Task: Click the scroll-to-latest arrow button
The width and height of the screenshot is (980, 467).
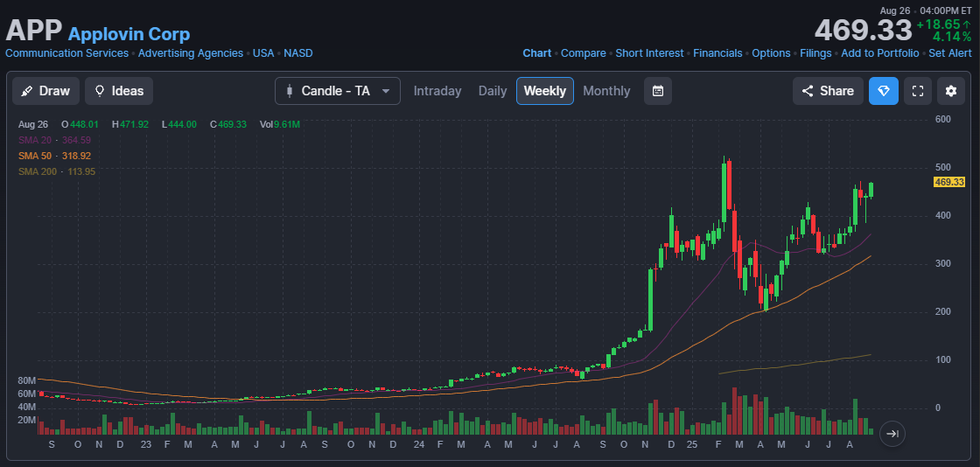Action: click(892, 434)
